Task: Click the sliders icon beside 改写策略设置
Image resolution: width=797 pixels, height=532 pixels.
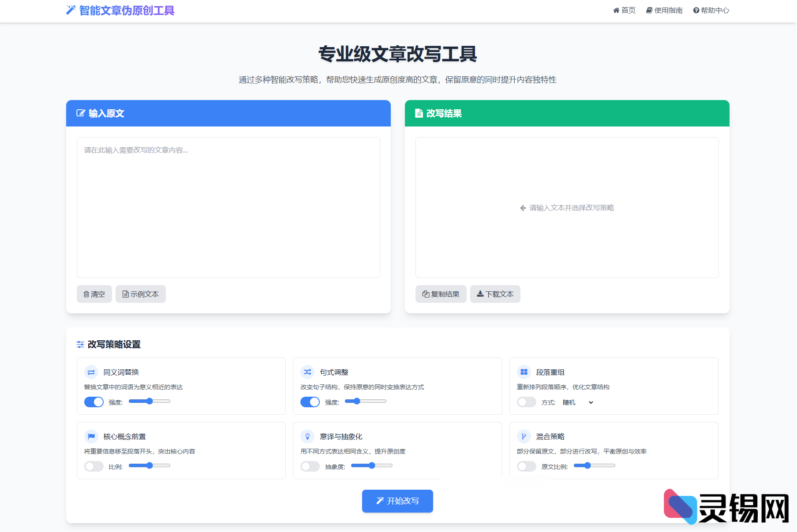Action: pos(80,345)
